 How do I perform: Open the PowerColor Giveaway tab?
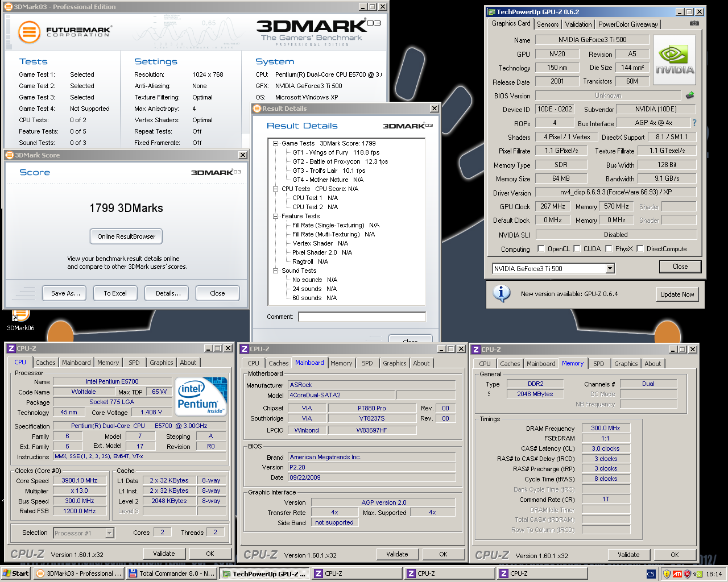tap(628, 24)
